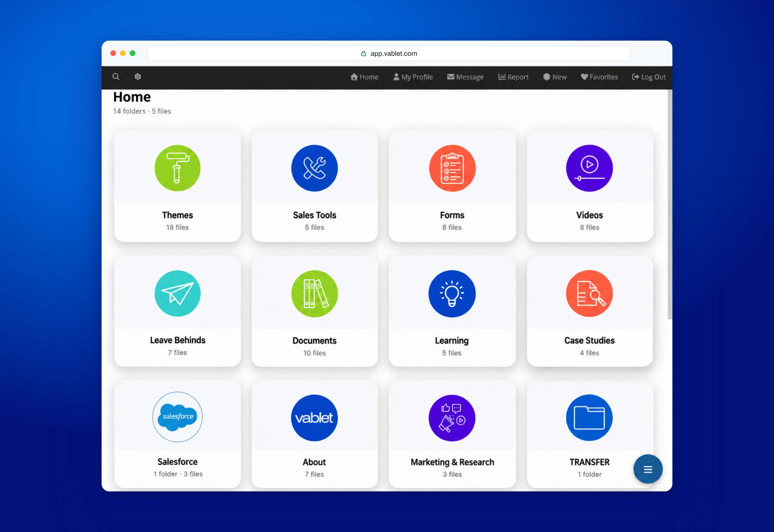Image resolution: width=774 pixels, height=532 pixels.
Task: Click the Forms folder title
Action: click(452, 215)
